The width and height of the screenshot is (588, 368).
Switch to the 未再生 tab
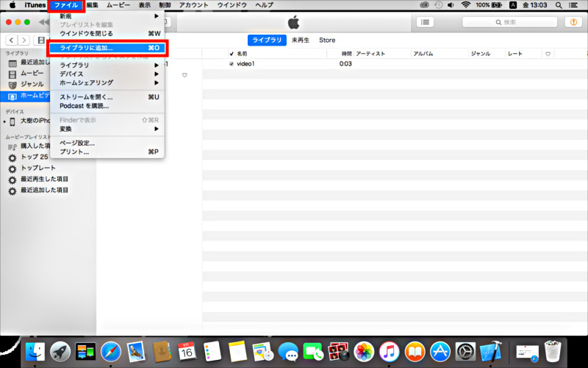click(301, 40)
